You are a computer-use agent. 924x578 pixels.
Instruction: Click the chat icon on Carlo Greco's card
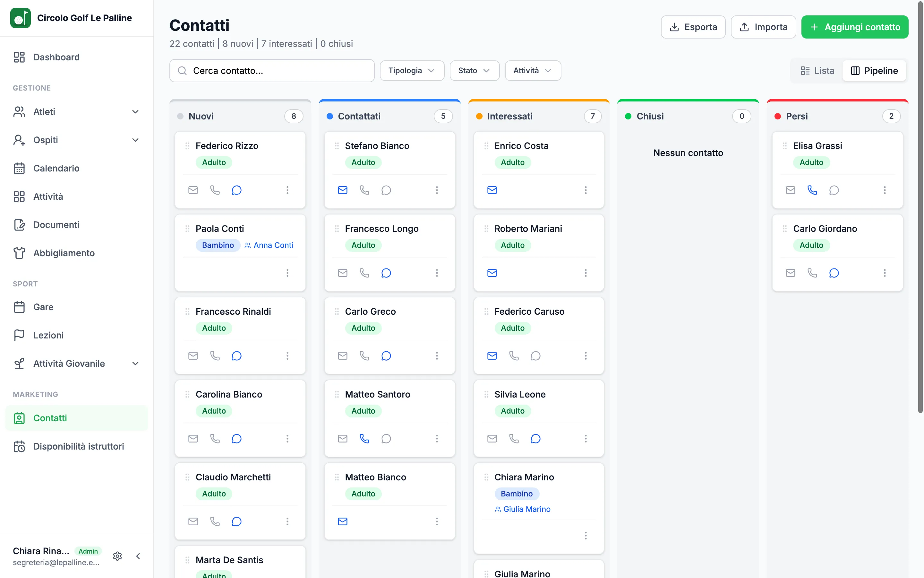pos(386,356)
